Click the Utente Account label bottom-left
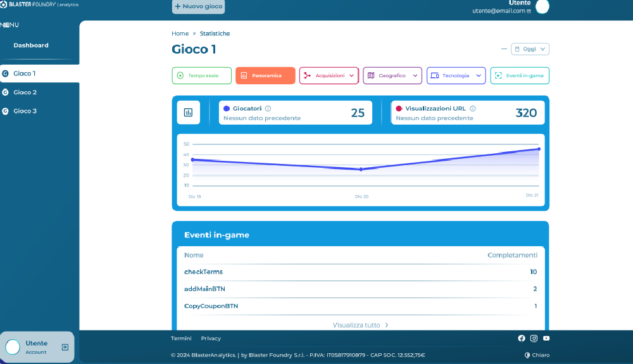The width and height of the screenshot is (633, 364). (36, 347)
